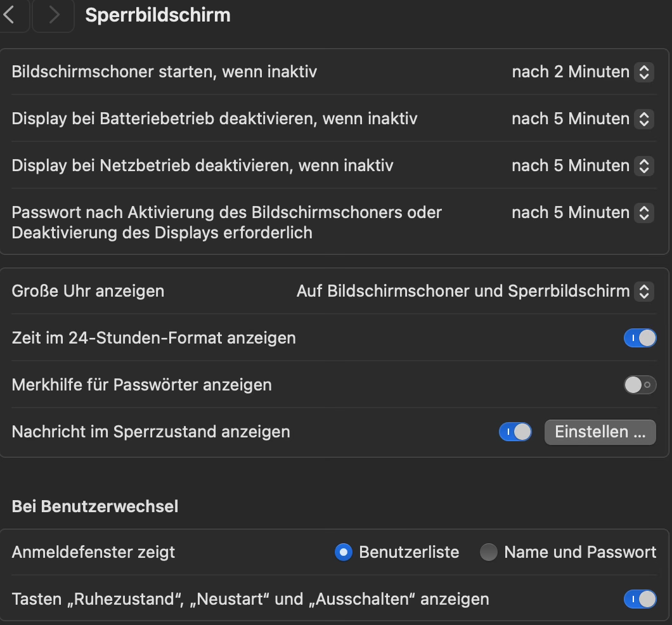Change password required delay dropdown
Screen dimensions: 672x625
tap(582, 212)
